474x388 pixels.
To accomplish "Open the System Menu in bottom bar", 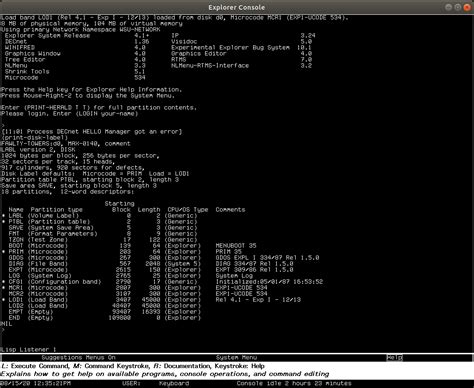I will pos(236,358).
